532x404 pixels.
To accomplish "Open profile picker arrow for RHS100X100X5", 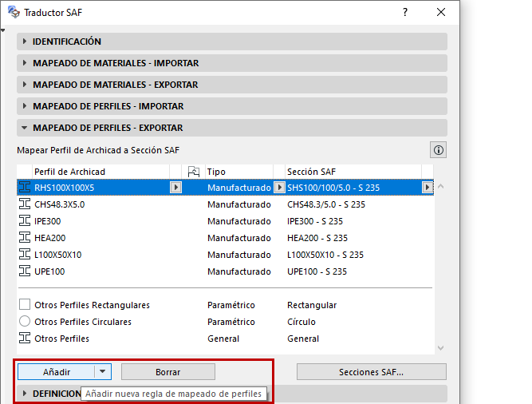I will 175,188.
